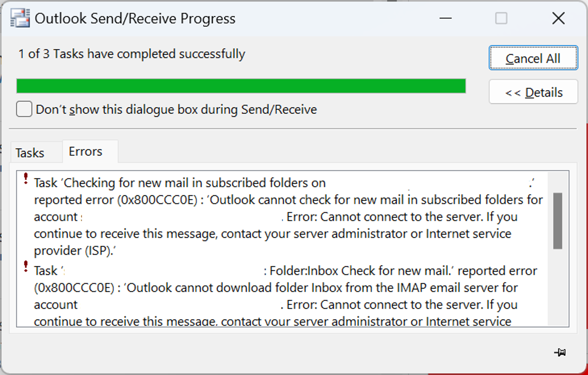Click the red exclamation icon of the first error
This screenshot has height=375, width=588.
pyautogui.click(x=26, y=179)
